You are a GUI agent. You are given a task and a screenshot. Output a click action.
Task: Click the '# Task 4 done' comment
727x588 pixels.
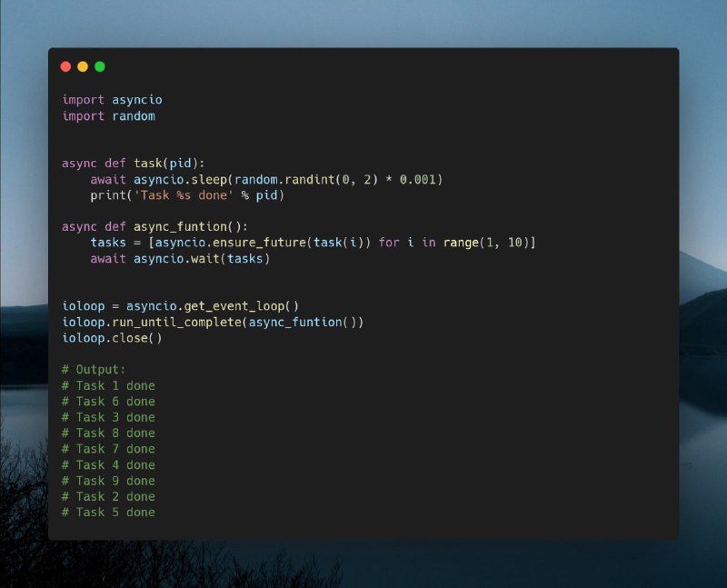point(108,464)
